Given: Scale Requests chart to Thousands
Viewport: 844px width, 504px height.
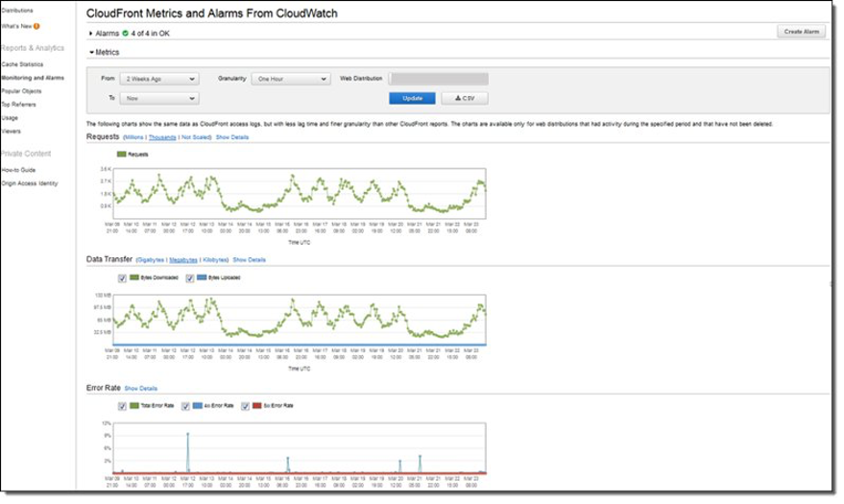Looking at the screenshot, I should tap(162, 137).
